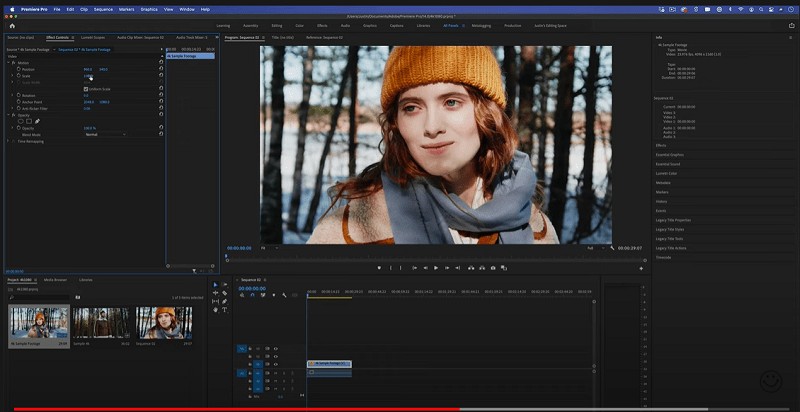Expand Time Remapping
800x412 pixels.
pyautogui.click(x=8, y=141)
